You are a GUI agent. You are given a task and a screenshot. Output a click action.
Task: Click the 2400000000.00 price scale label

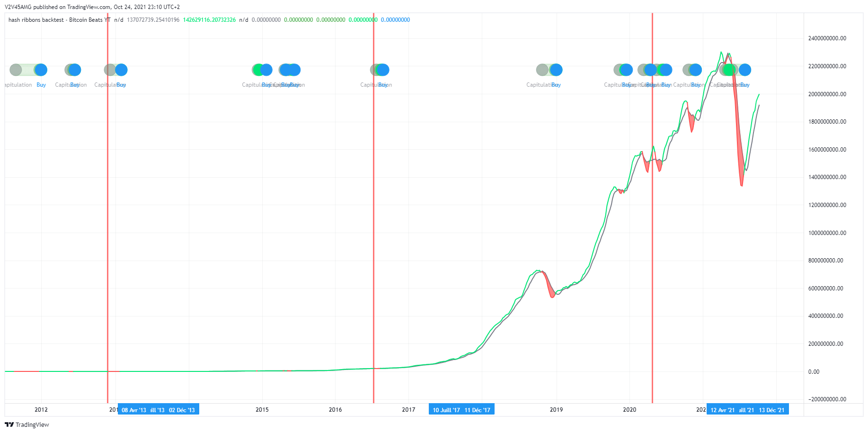click(827, 38)
